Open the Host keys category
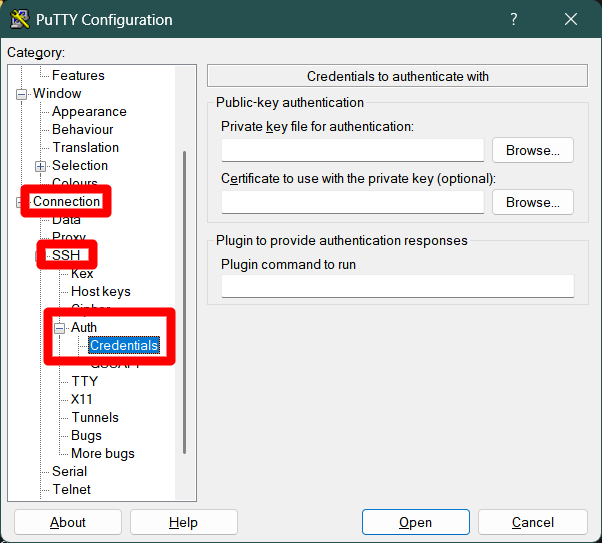Screen dimensions: 602x543 [x=101, y=291]
